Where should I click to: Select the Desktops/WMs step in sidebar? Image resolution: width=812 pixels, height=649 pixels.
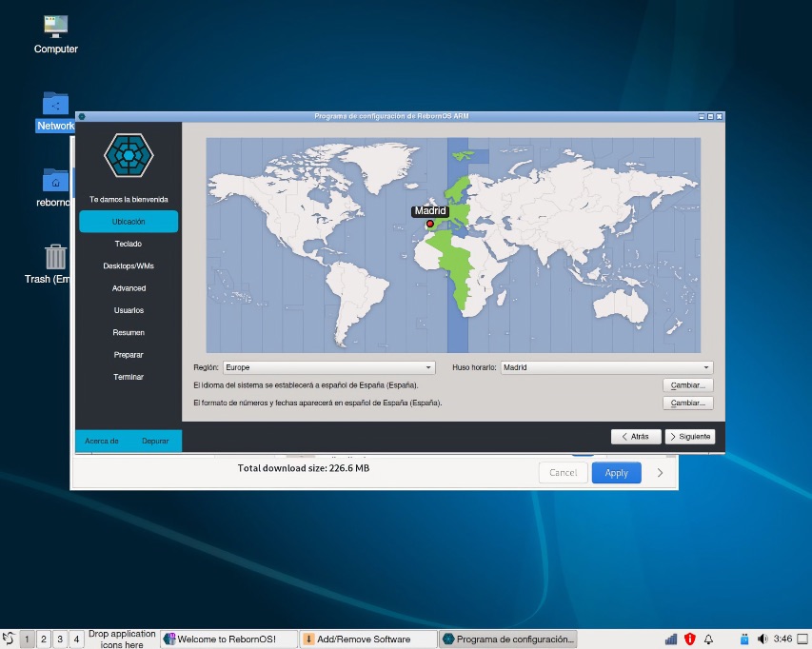129,266
